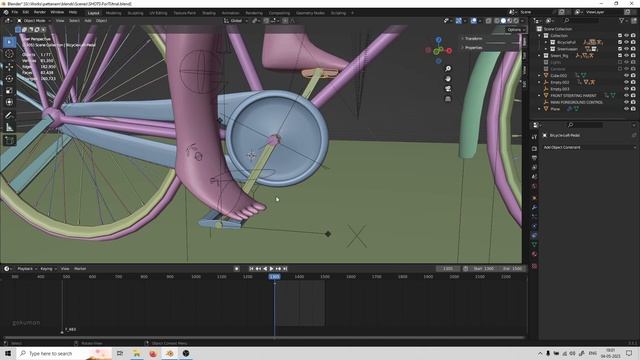Open File Explorer from Windows taskbar

point(137,353)
